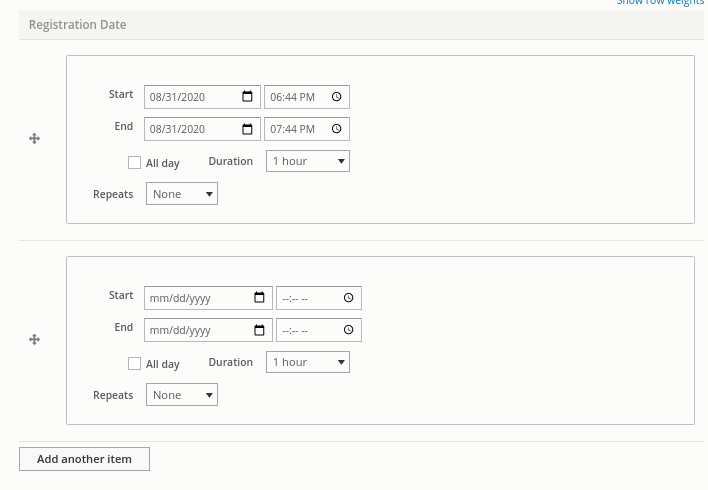Focus the 06:44 PM start time field
This screenshot has width=708, height=490.
(307, 97)
